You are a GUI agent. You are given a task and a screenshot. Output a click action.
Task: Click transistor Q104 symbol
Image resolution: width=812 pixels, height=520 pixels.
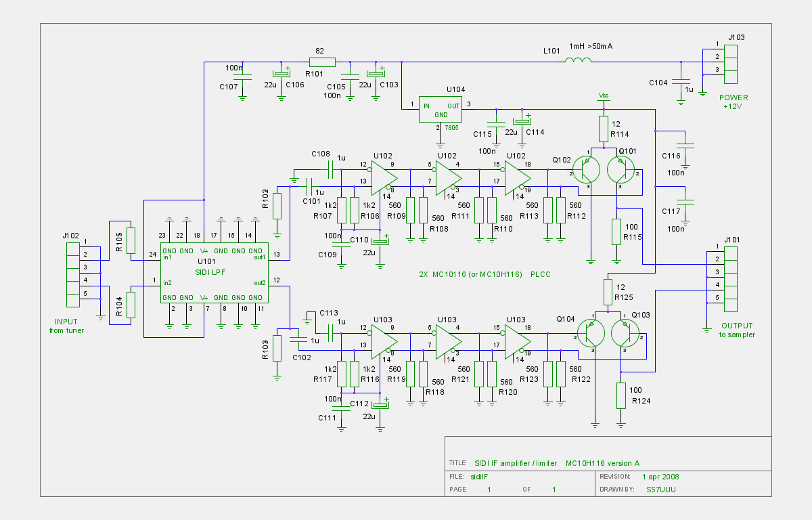590,333
